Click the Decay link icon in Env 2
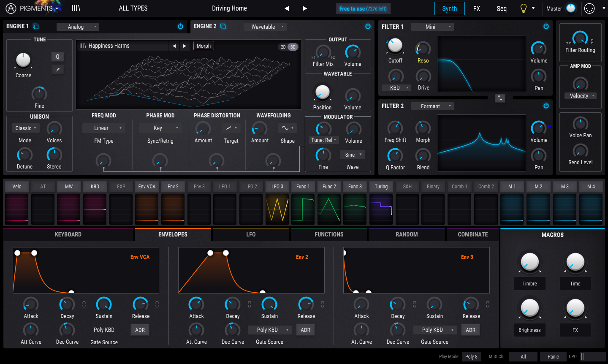 [250, 304]
